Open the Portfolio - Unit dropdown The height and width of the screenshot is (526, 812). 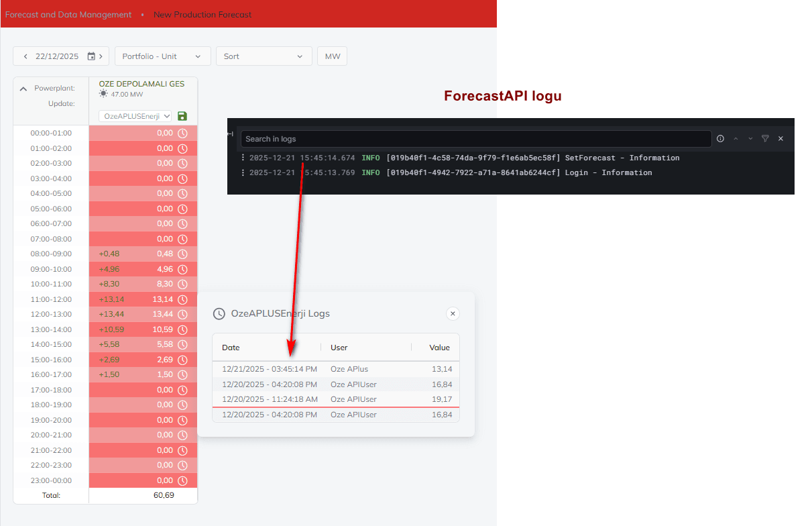[x=162, y=56]
